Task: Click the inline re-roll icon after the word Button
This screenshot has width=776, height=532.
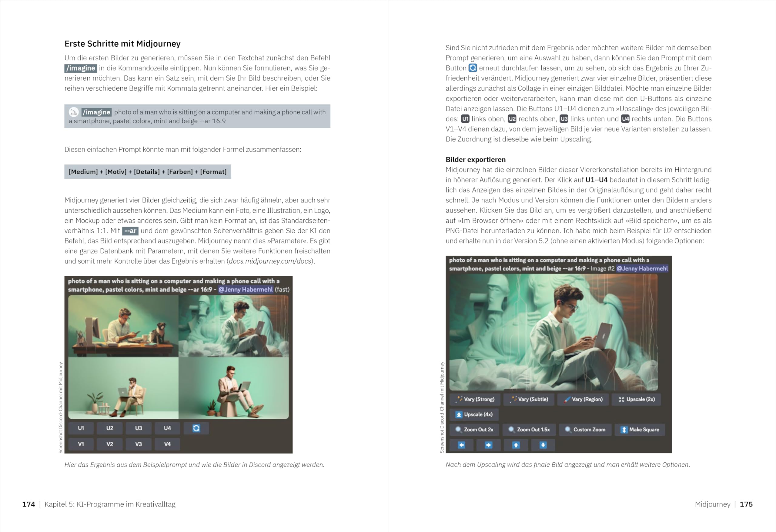Action: 473,68
